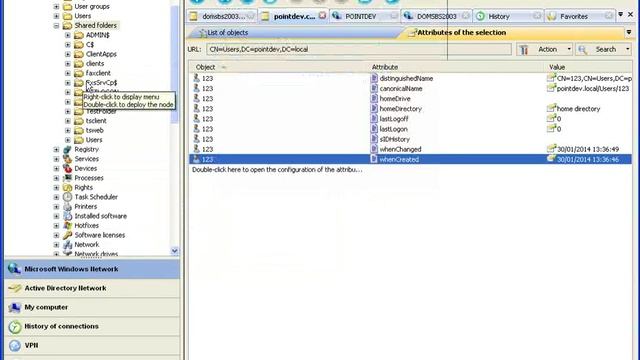Click the Value column header
Screen dimensions: 640x360
pos(589,67)
